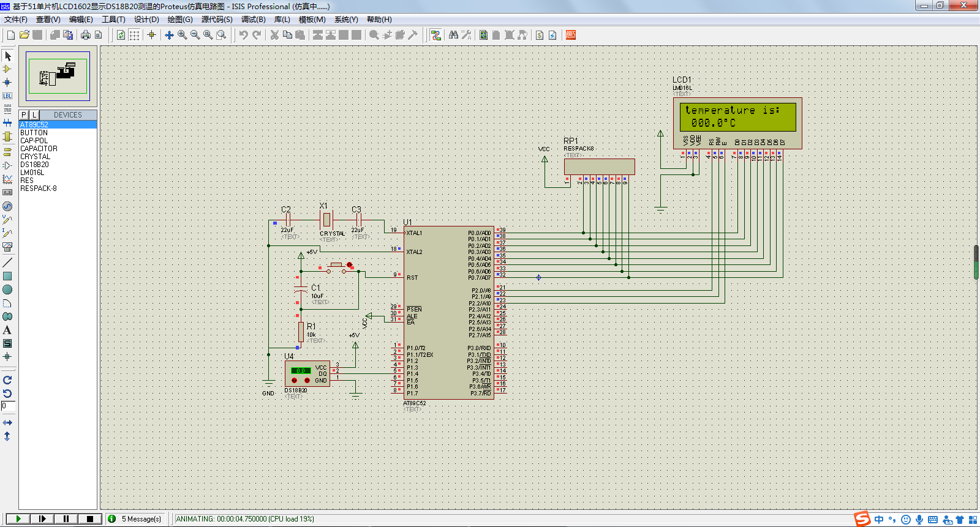980x527 pixels.
Task: Open the Print icon in the toolbar
Action: [x=86, y=35]
